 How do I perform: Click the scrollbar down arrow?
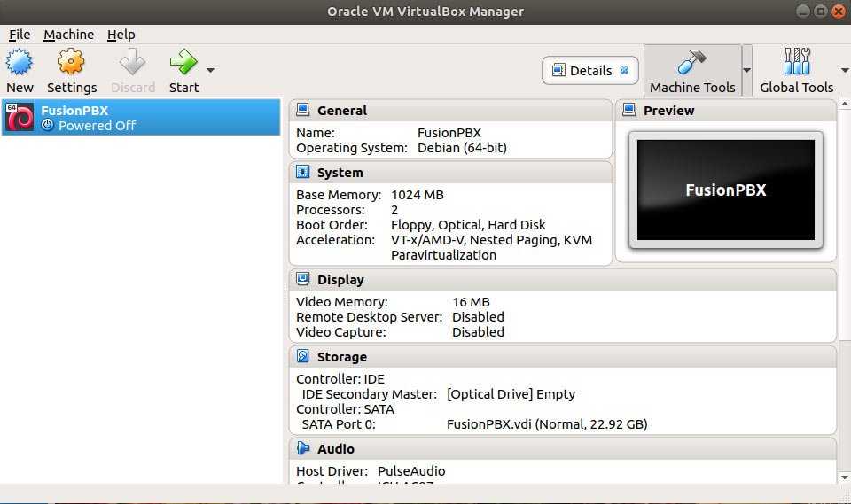click(845, 477)
